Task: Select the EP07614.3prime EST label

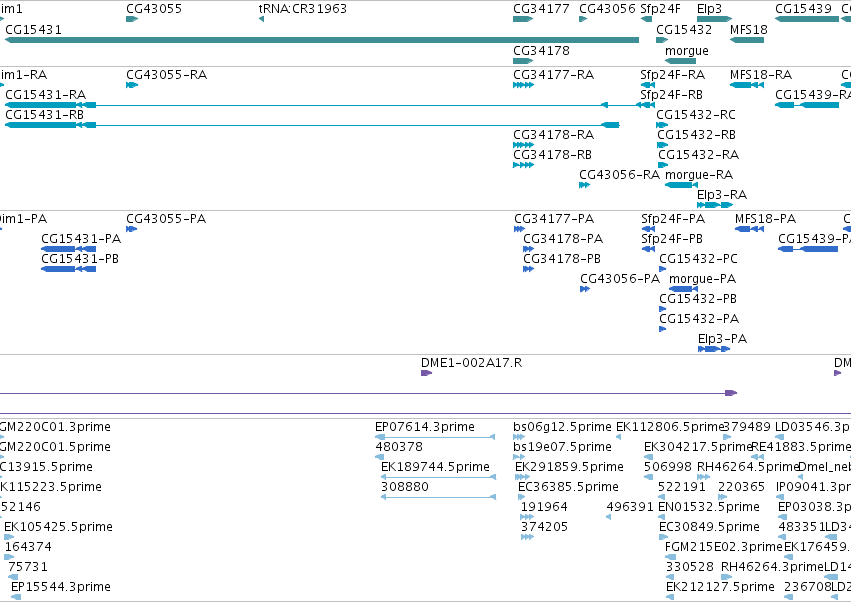Action: coord(425,427)
